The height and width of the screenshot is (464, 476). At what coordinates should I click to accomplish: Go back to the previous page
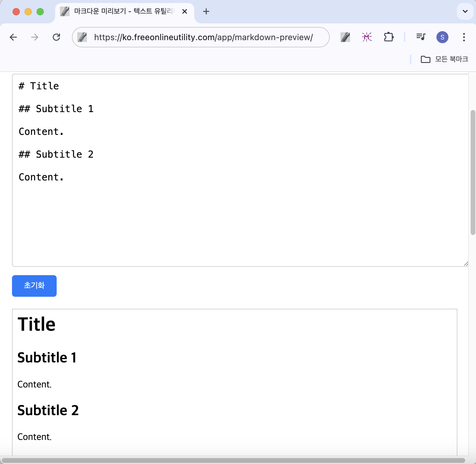(x=13, y=37)
